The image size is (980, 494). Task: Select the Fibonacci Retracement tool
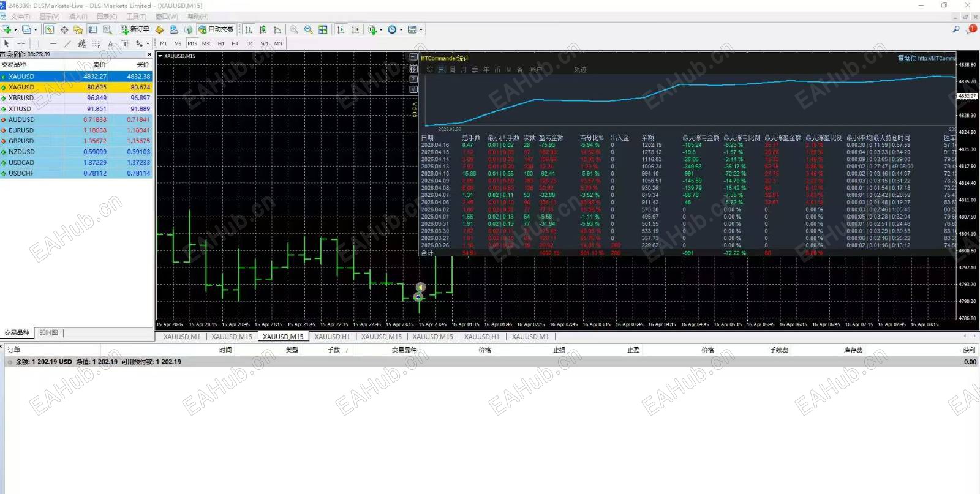[x=96, y=43]
